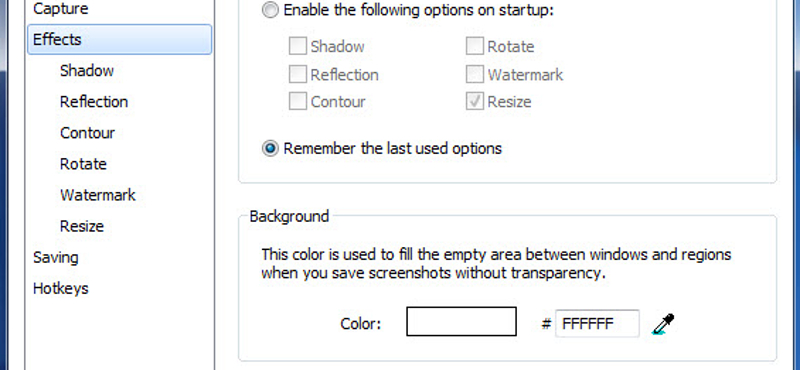800x370 pixels.
Task: Open the Reflection settings page in sidebar
Action: pos(94,102)
